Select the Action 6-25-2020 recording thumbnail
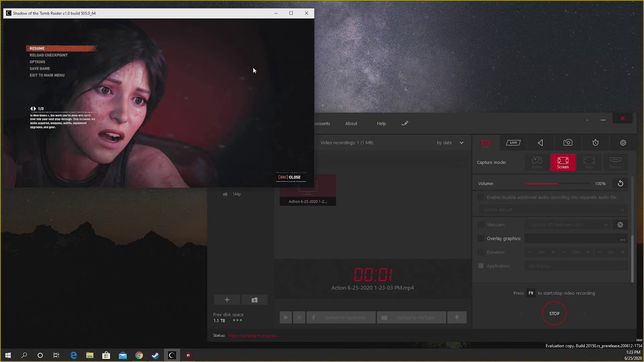 click(x=308, y=190)
